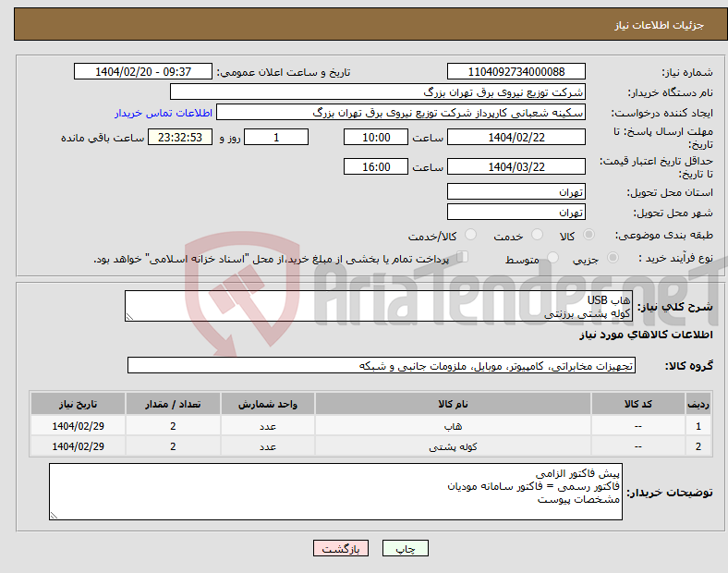728x573 pixels.
Task: Click the buyer organization name field
Action: [378, 91]
